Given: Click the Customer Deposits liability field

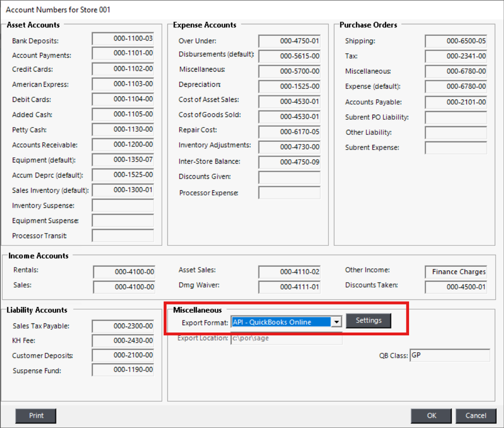Looking at the screenshot, I should (x=123, y=356).
